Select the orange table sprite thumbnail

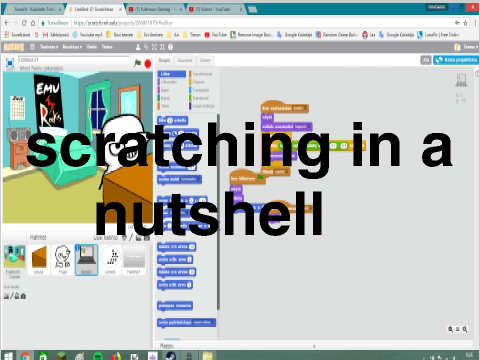[x=39, y=260]
